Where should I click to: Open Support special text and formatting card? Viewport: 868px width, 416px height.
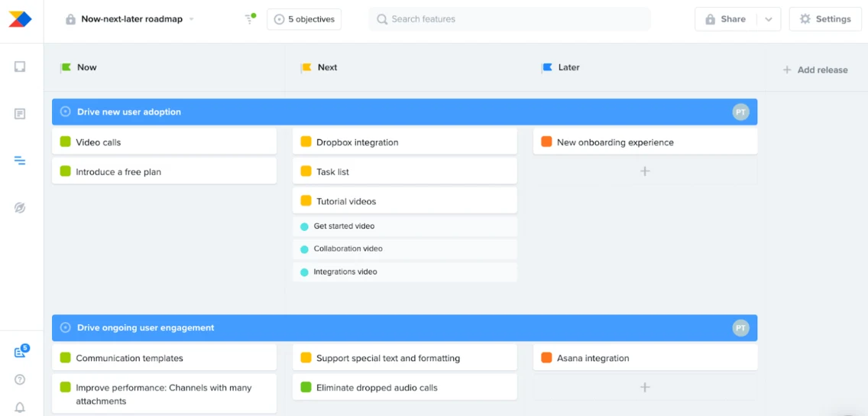(405, 358)
